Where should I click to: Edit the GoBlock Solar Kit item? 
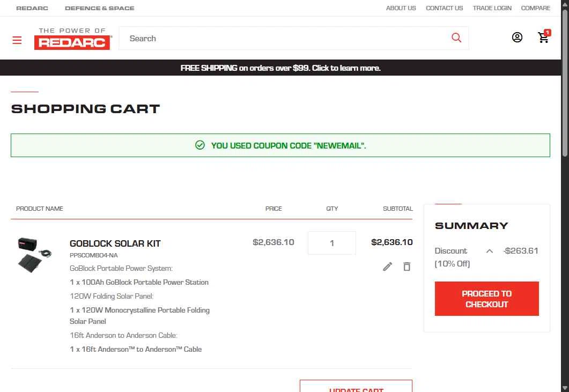tap(387, 267)
